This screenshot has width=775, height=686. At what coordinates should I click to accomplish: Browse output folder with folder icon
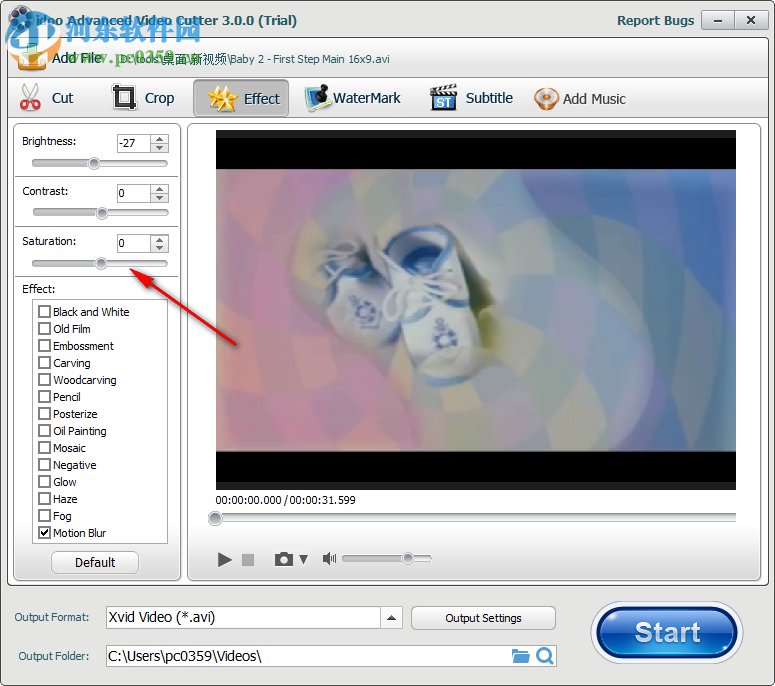pyautogui.click(x=520, y=656)
